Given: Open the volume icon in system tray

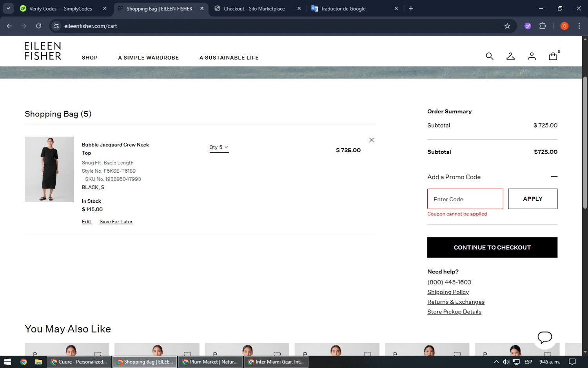Looking at the screenshot, I should point(506,362).
